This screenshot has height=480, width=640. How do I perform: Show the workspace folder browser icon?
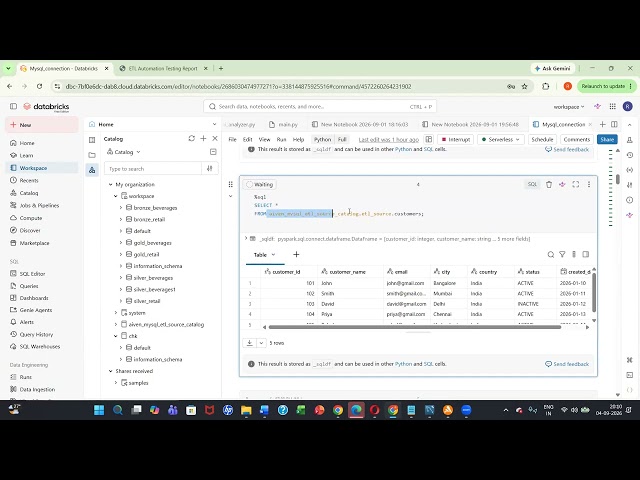pyautogui.click(x=92, y=155)
